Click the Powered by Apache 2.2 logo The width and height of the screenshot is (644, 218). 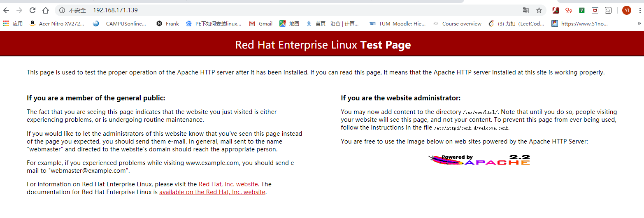pyautogui.click(x=479, y=160)
